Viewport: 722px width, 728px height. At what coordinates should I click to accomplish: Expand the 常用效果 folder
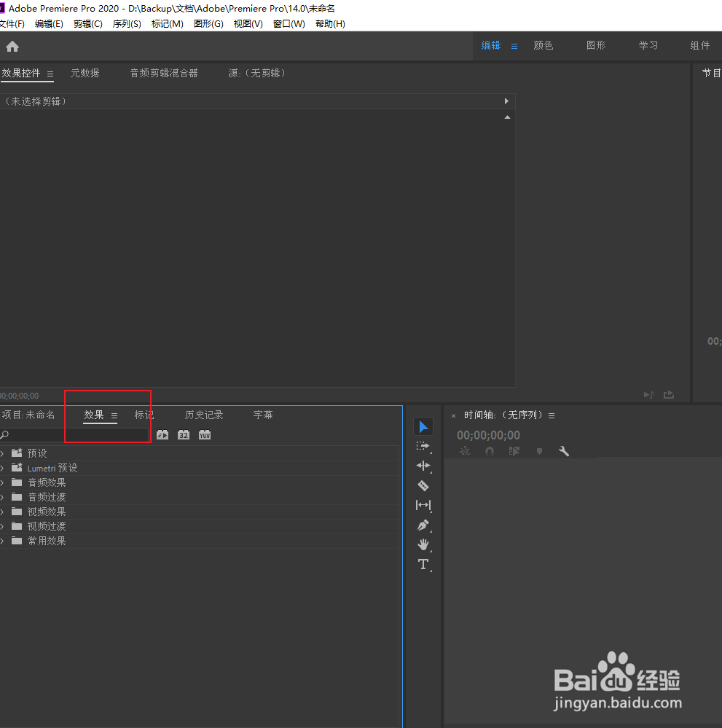[2, 541]
